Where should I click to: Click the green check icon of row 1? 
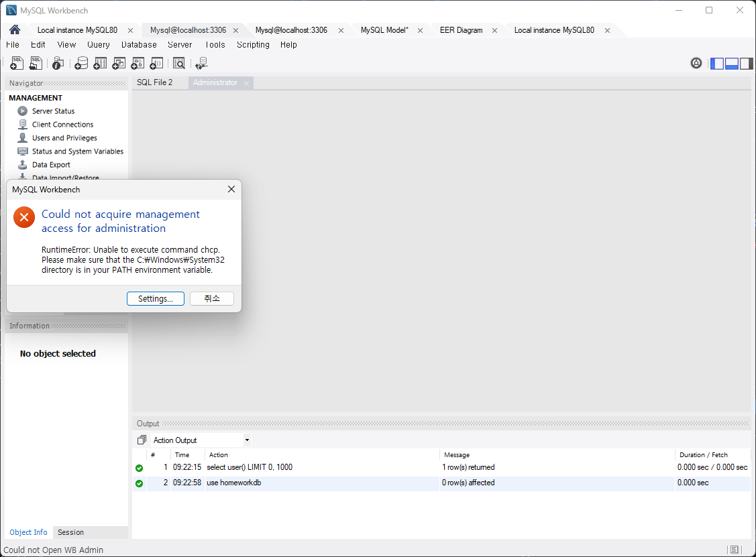(140, 468)
